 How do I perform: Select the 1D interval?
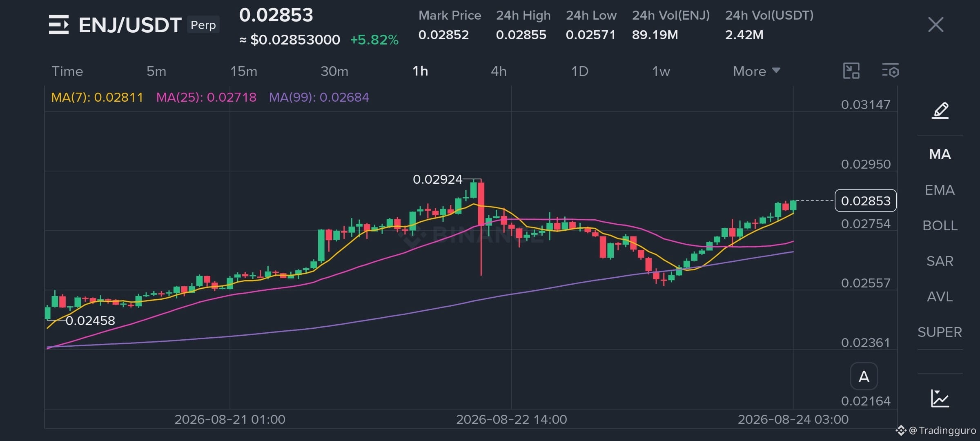[579, 71]
